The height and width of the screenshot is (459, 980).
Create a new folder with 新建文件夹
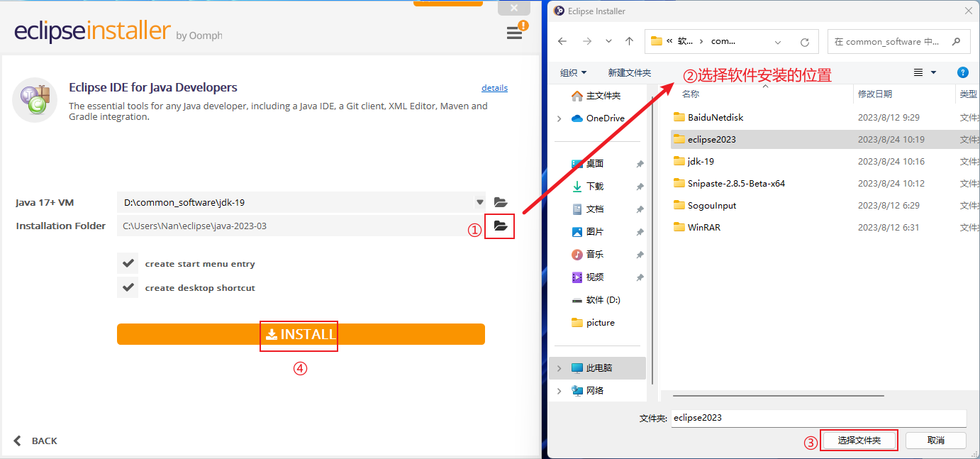[629, 72]
